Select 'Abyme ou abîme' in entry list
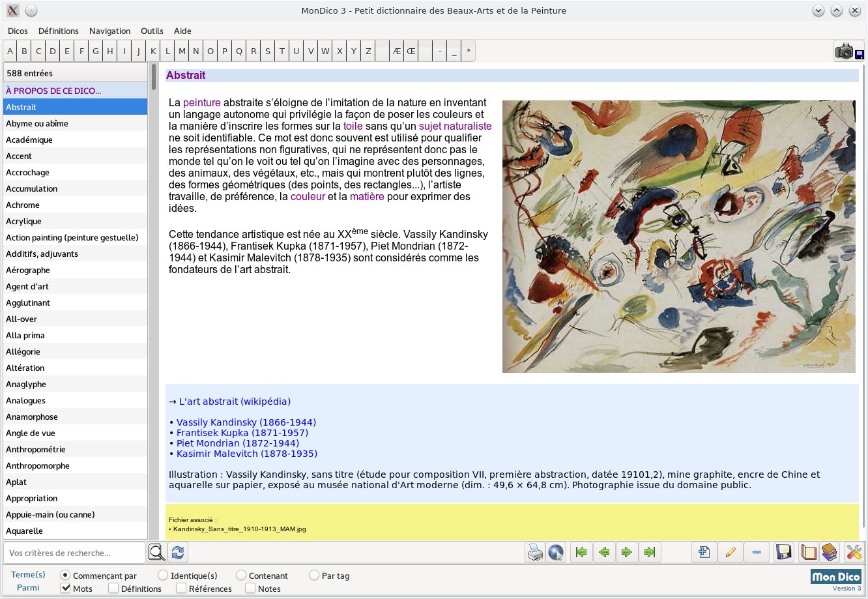 point(76,123)
